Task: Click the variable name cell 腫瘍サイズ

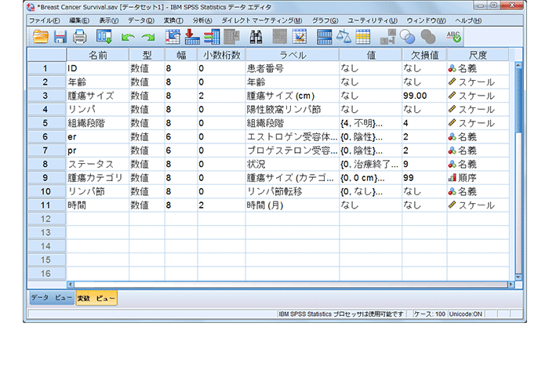Action: 98,96
